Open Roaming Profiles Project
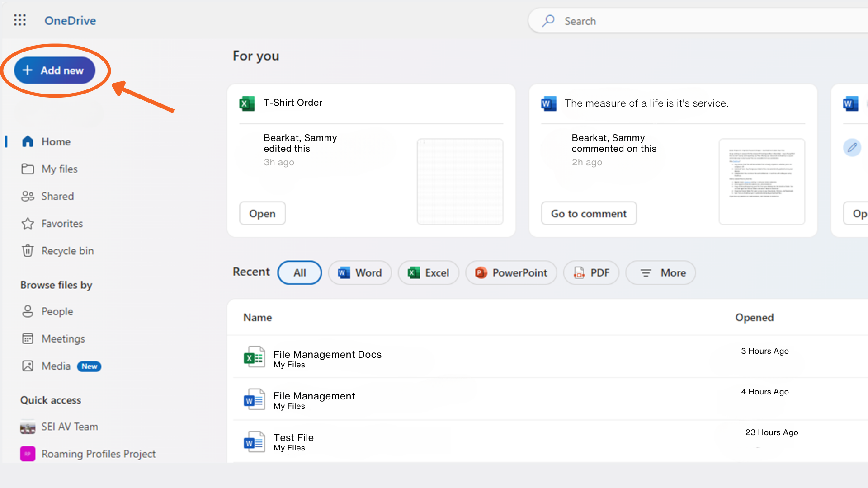Viewport: 868px width, 488px height. (x=99, y=454)
